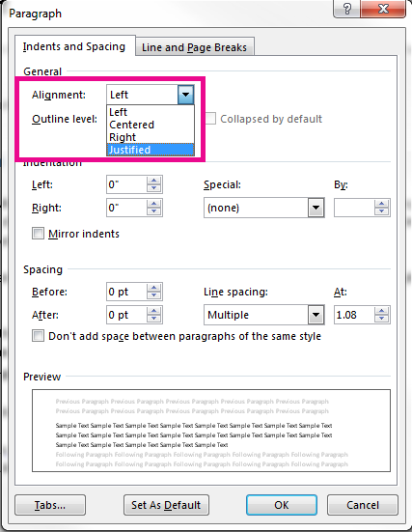Click the Help question mark icon

[347, 9]
